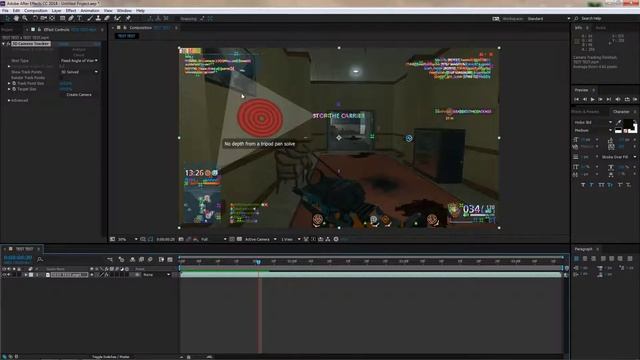Toggle the transparency grid in viewer

pyautogui.click(x=239, y=239)
